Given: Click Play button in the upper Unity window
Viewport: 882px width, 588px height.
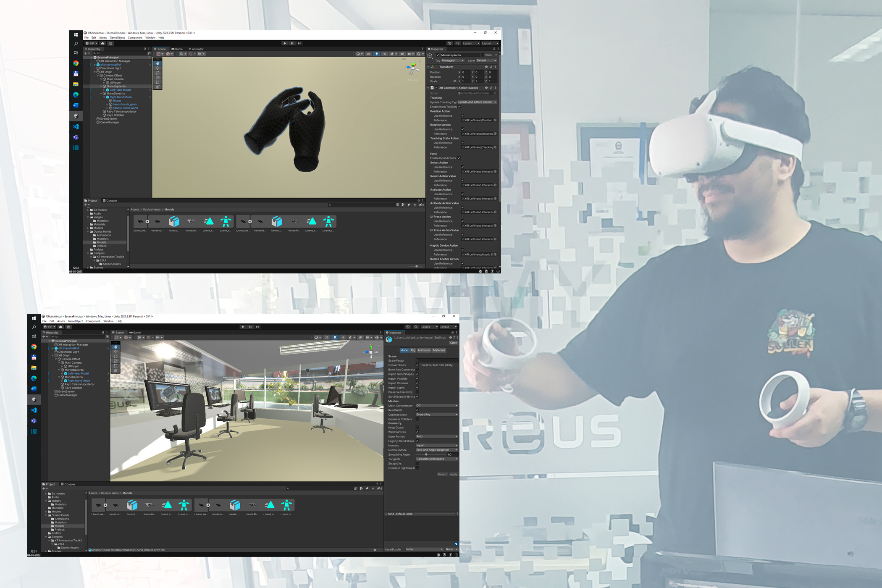Looking at the screenshot, I should (x=285, y=43).
